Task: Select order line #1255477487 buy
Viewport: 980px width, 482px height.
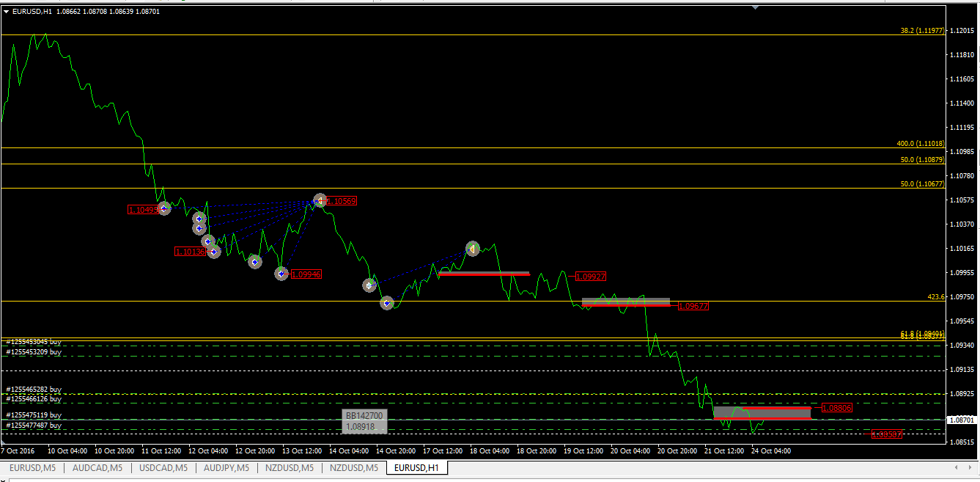Action: pyautogui.click(x=34, y=426)
